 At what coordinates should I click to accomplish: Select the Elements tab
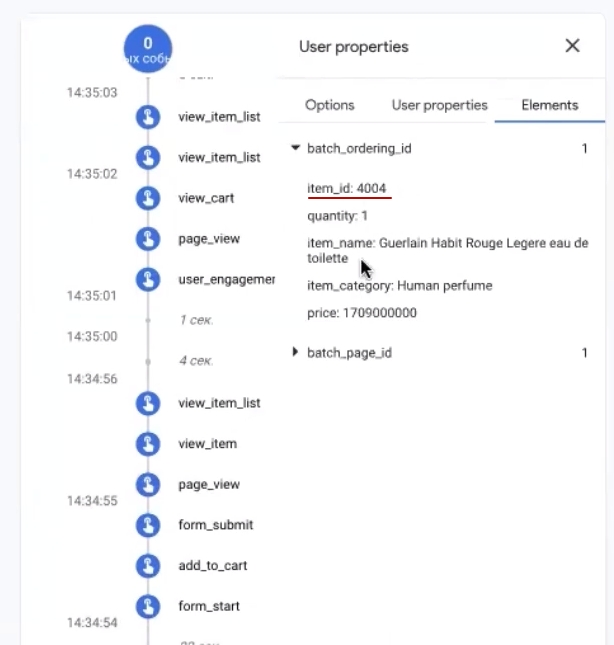(549, 105)
